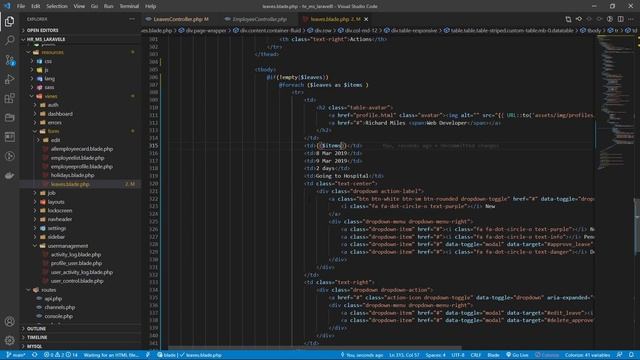Image resolution: width=640 pixels, height=360 pixels.
Task: Click the Open Changes icon in editor toolbar
Action: click(568, 19)
